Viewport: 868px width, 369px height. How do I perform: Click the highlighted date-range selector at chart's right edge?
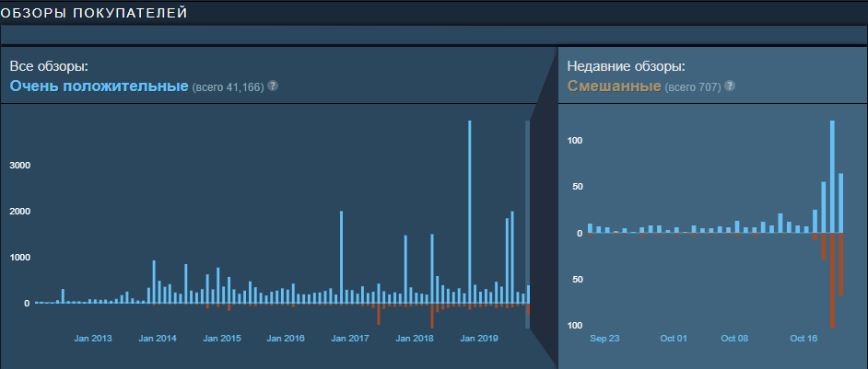[528, 225]
